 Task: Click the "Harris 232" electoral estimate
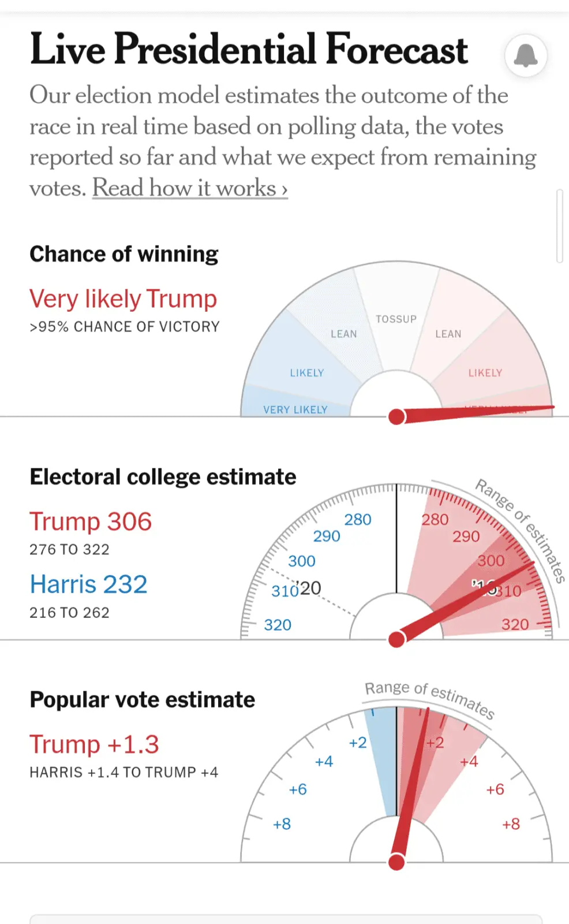(x=88, y=584)
